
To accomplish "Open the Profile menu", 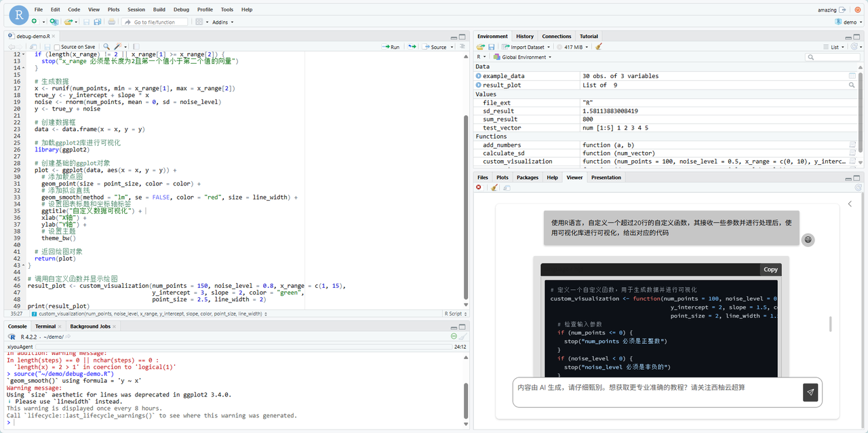I will point(205,10).
